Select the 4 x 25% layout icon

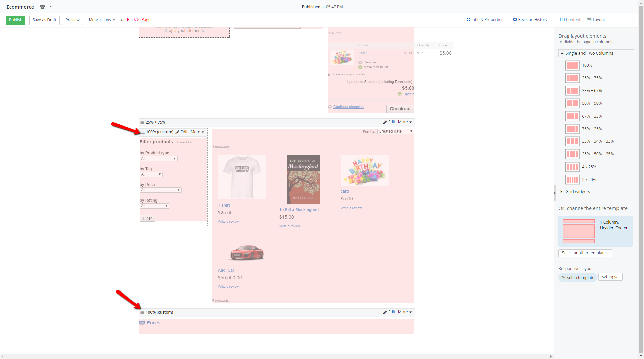[x=572, y=167]
